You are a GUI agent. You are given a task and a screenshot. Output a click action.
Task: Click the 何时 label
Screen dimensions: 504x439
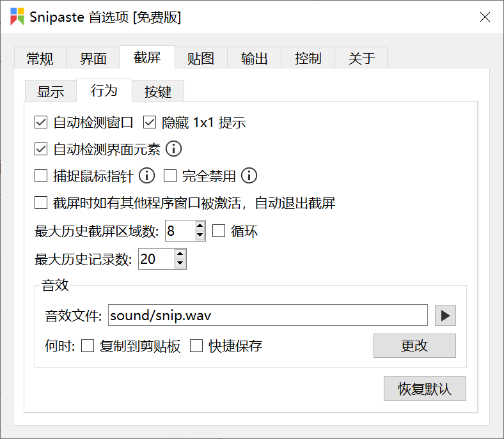[60, 346]
